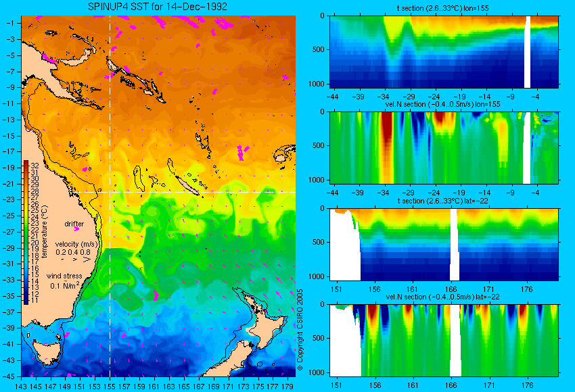Click the '-34' tick under the lon=155 temperature section
The width and height of the screenshot is (575, 392).
(383, 97)
